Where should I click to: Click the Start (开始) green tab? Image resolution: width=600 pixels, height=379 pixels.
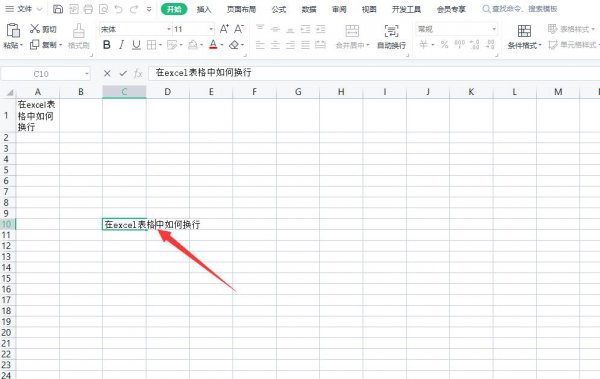[x=174, y=9]
